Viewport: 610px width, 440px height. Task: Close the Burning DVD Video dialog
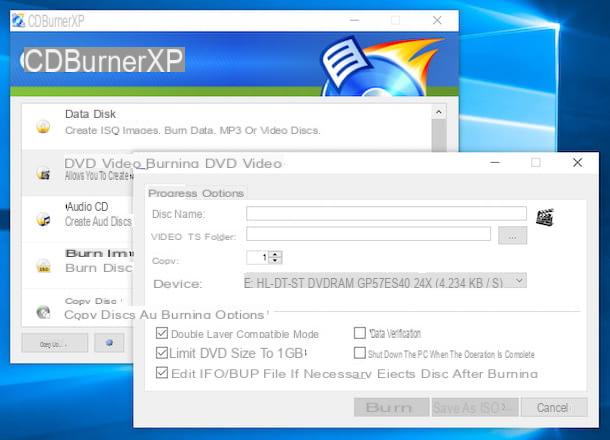[x=577, y=162]
